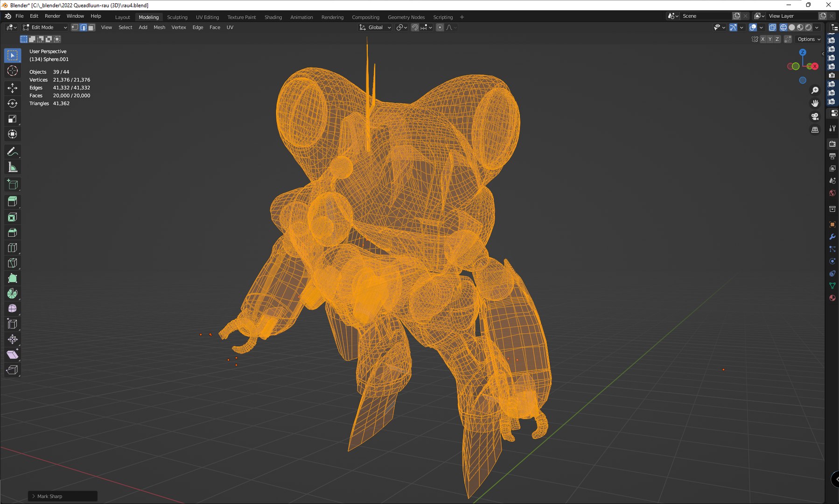Select the Knife tool
839x504 pixels.
(x=13, y=263)
